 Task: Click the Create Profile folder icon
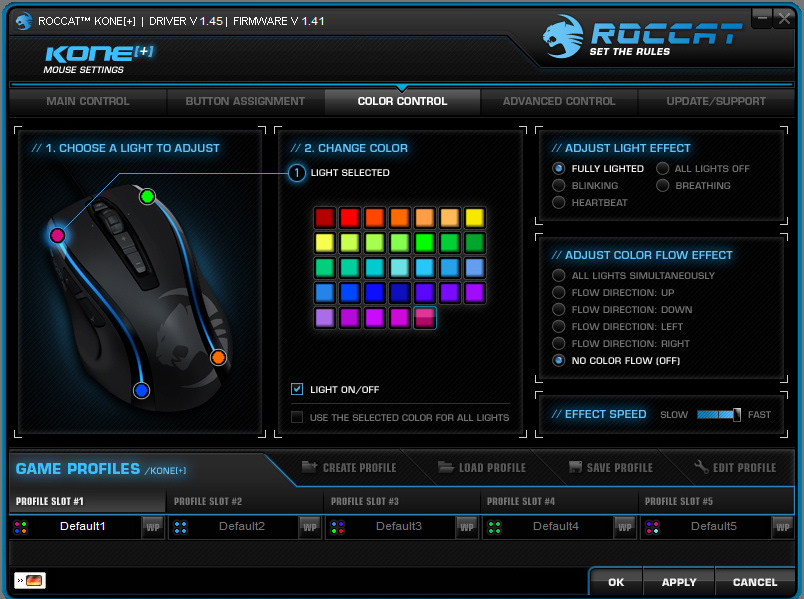click(x=309, y=467)
